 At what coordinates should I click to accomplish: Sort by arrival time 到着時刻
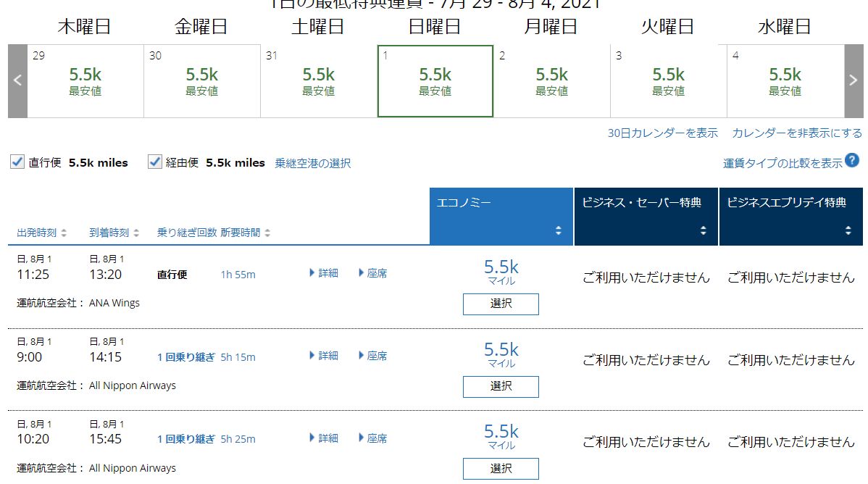point(114,233)
